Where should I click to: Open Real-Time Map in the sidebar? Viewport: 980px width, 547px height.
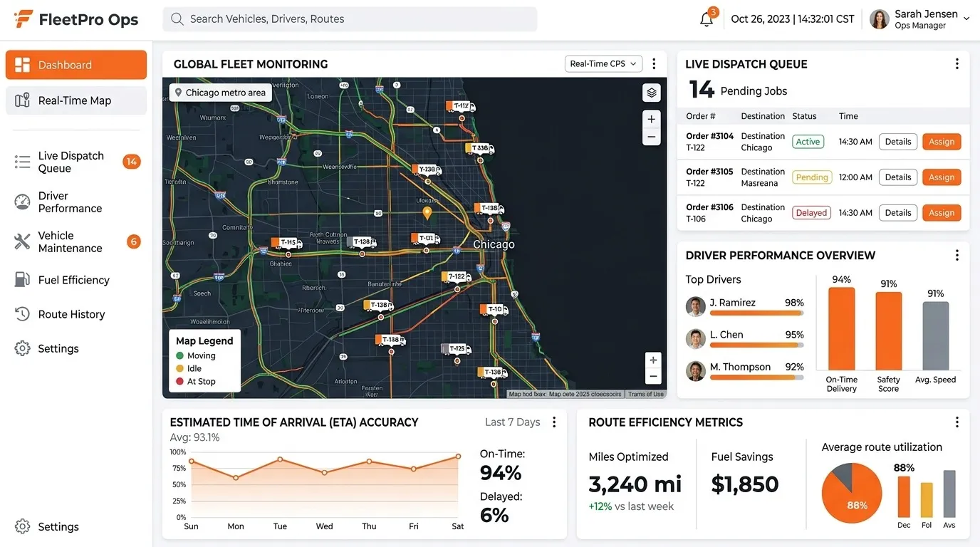[76, 100]
